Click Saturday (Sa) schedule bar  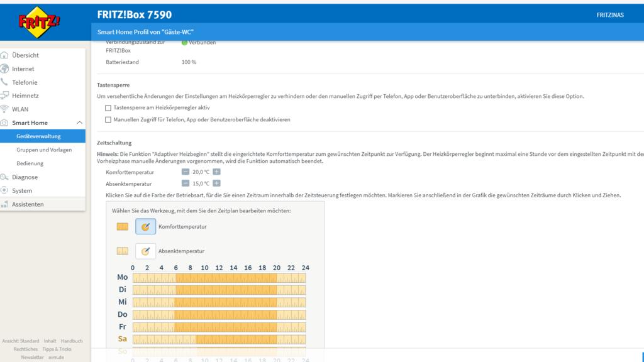[219, 339]
